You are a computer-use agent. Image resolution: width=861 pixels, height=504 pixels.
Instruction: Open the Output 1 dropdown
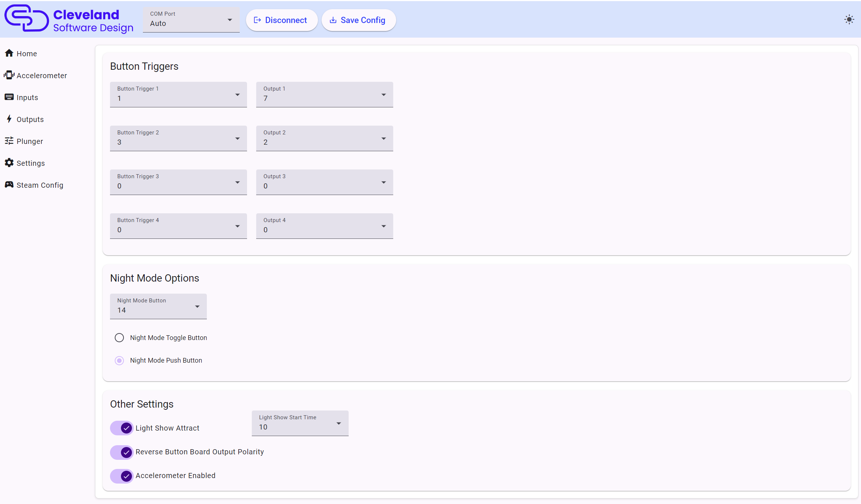(325, 95)
